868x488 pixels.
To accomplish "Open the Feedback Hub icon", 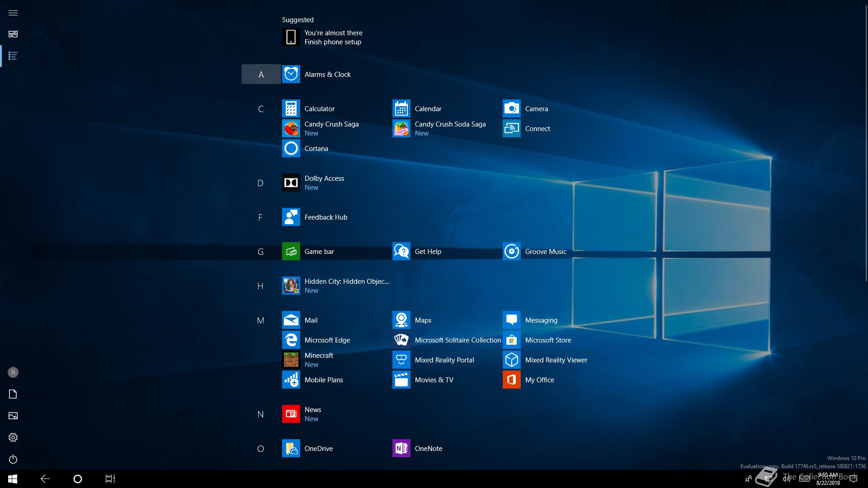I will click(291, 217).
